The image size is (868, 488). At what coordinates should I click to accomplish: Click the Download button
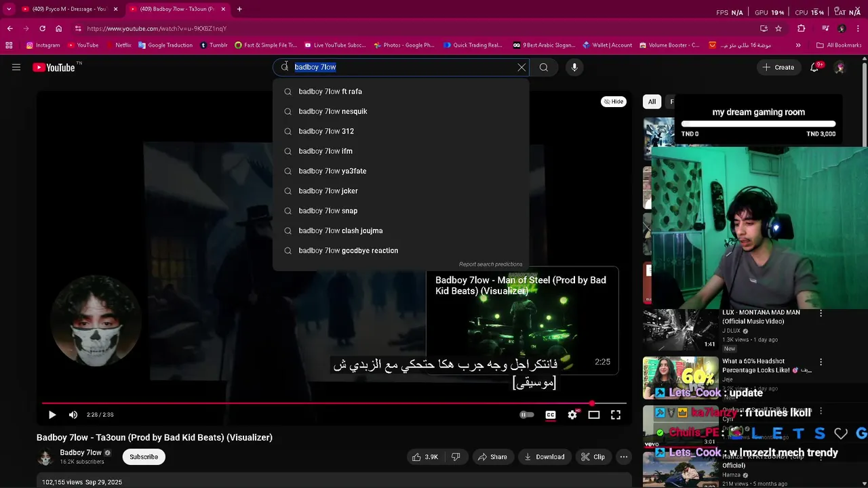[x=545, y=457]
